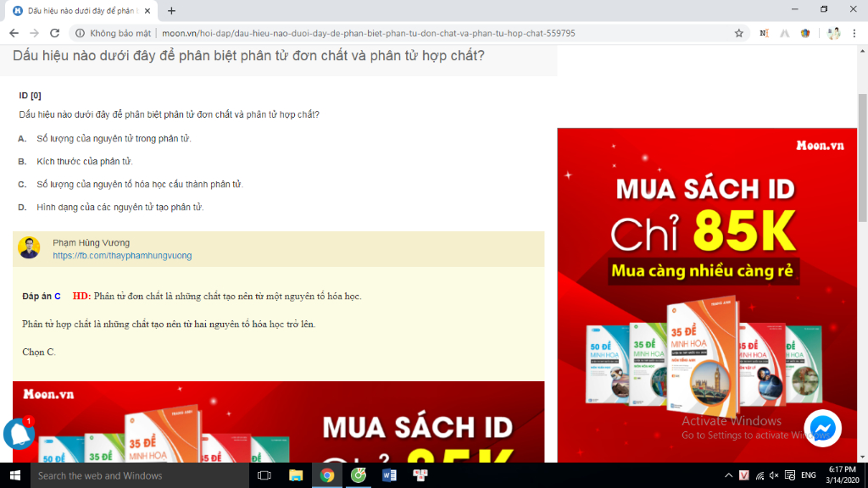Switch the ENG input language

(808, 475)
